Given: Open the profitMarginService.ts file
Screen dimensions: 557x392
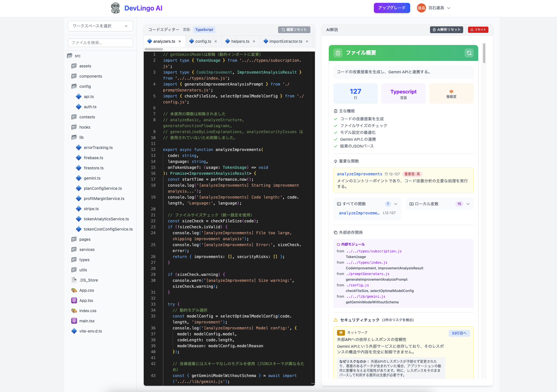Looking at the screenshot, I should click(104, 198).
